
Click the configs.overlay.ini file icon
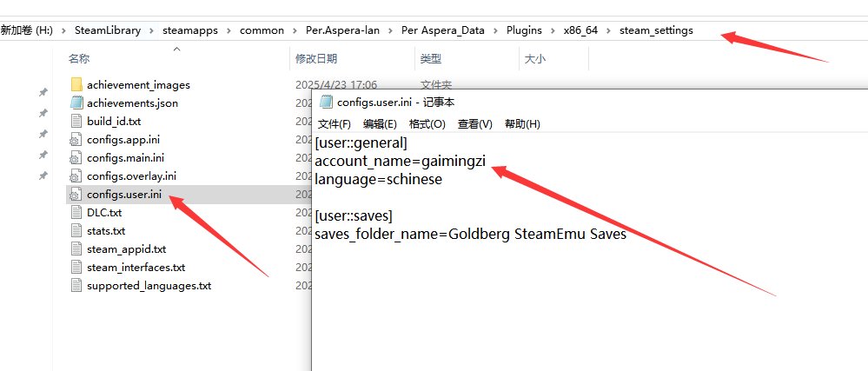[x=75, y=176]
